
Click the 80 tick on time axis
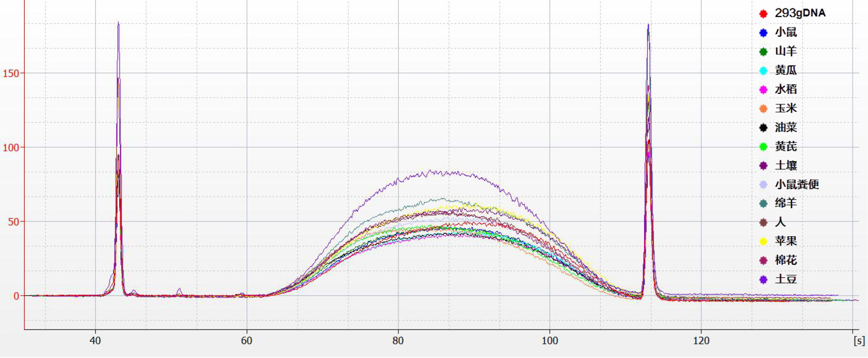pyautogui.click(x=398, y=341)
